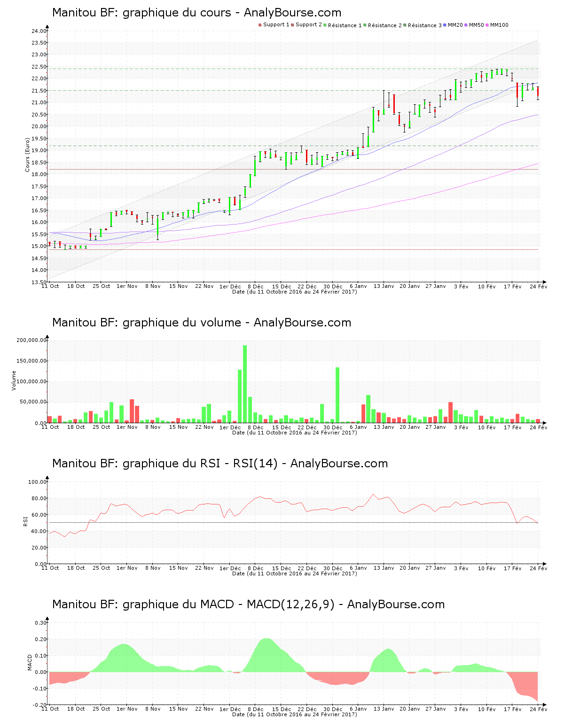This screenshot has height=728, width=564.
Task: Click the 50,000.00 value on volume axis
Action: pyautogui.click(x=33, y=402)
